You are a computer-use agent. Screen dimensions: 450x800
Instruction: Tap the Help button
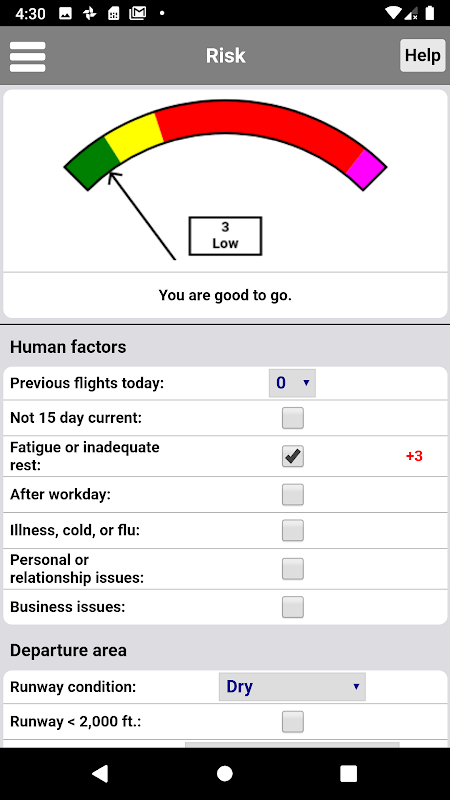tap(422, 55)
